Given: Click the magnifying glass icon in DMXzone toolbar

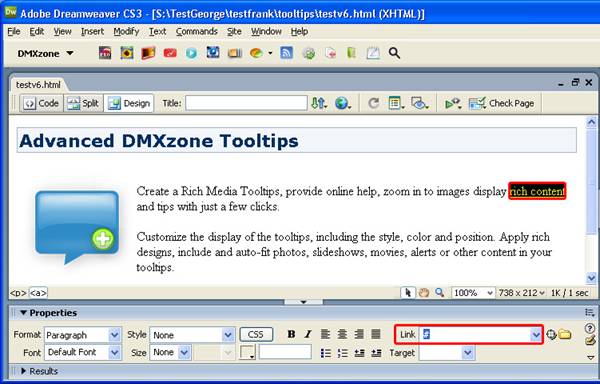Looking at the screenshot, I should (x=394, y=53).
